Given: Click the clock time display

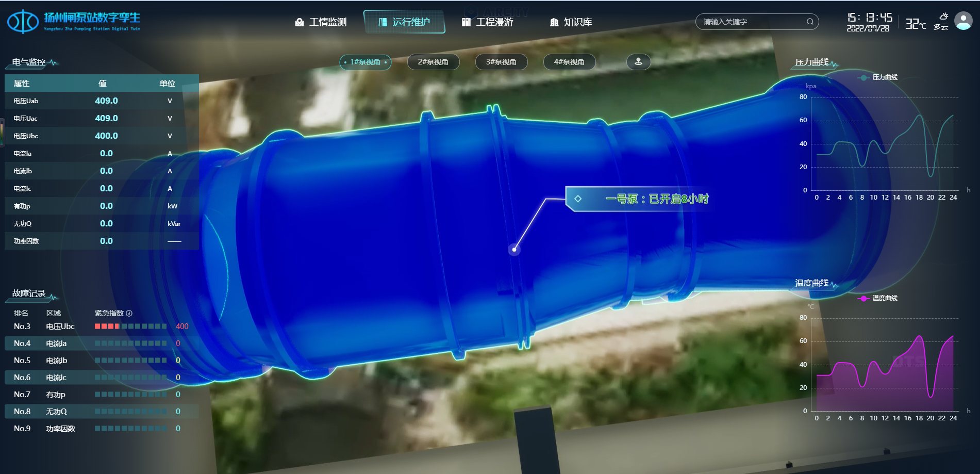Looking at the screenshot, I should 870,17.
